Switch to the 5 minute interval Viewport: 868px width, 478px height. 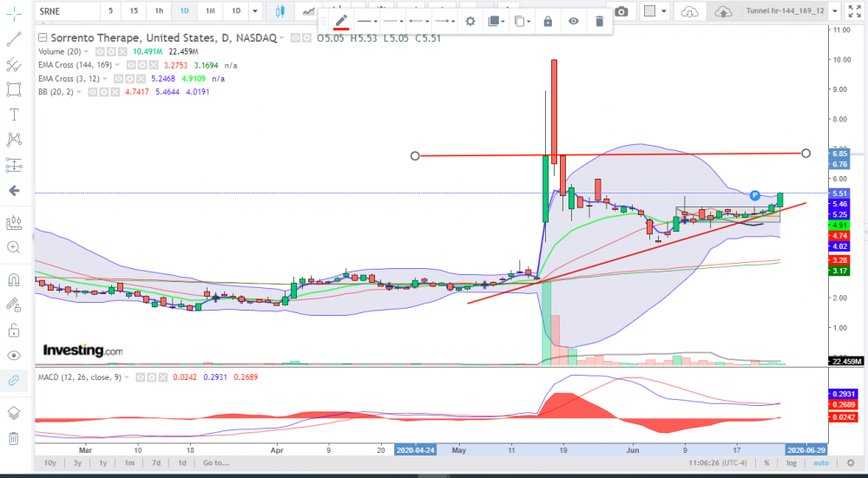(x=111, y=11)
